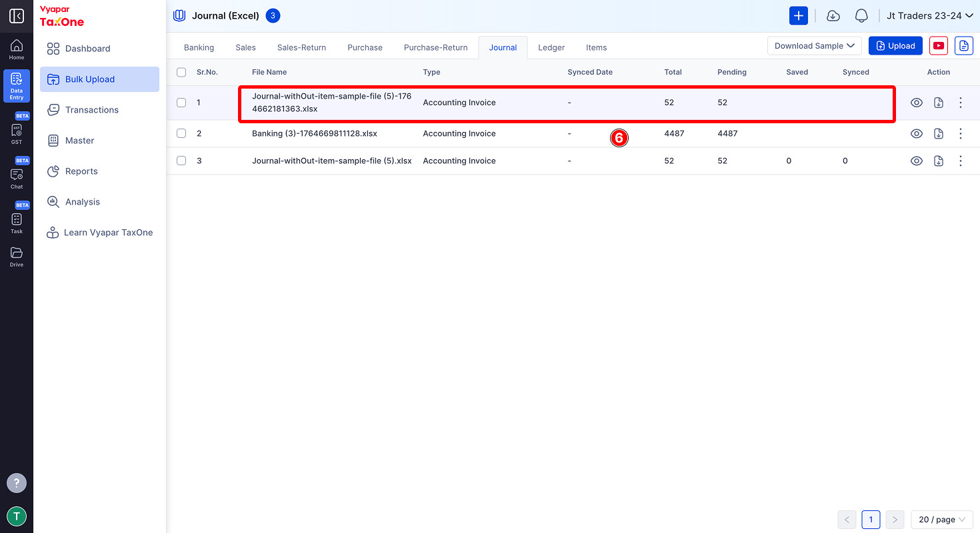Image resolution: width=980 pixels, height=533 pixels.
Task: Tick the checkbox for row 1
Action: pyautogui.click(x=181, y=103)
